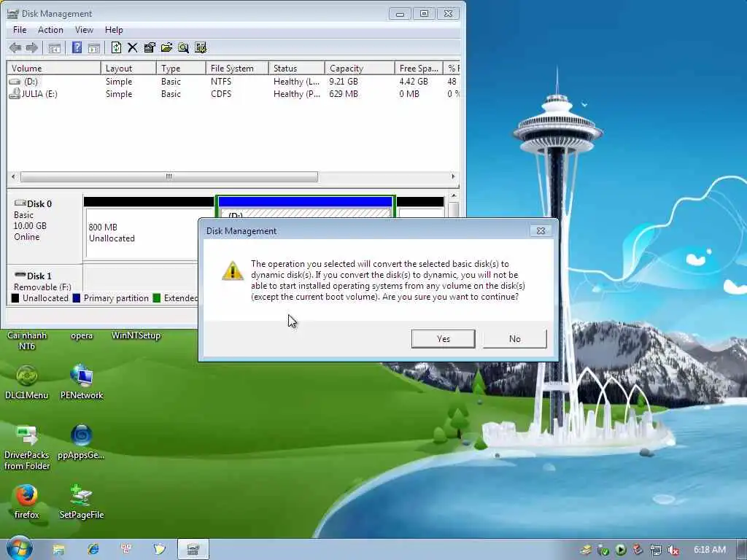This screenshot has width=747, height=560.
Task: Click the 9.21 GB capacity cell
Action: coord(344,82)
